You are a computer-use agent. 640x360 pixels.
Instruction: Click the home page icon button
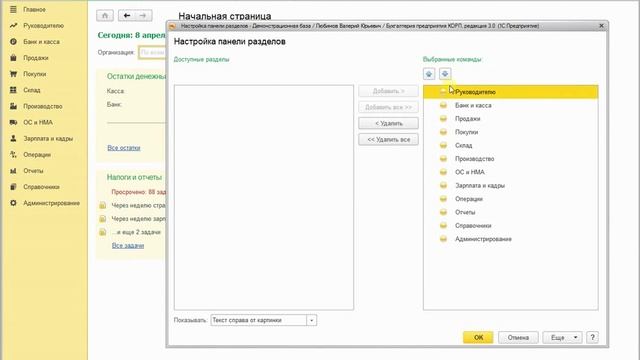click(105, 16)
